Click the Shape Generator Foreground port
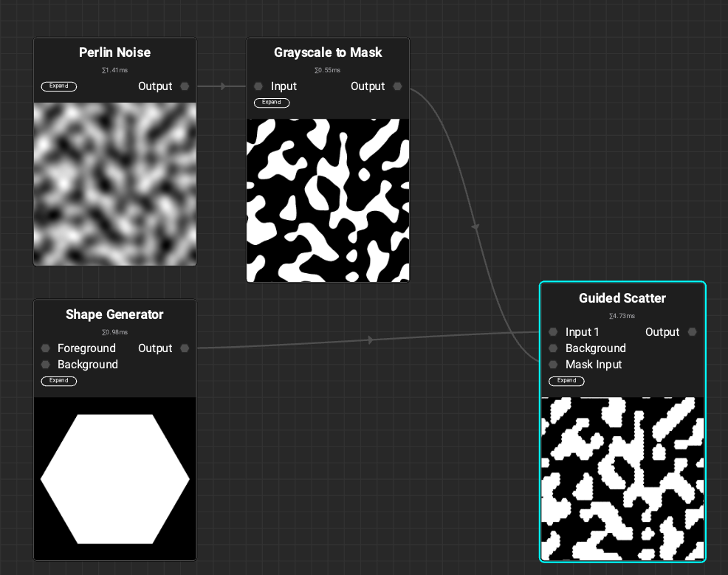This screenshot has width=728, height=575. click(45, 348)
